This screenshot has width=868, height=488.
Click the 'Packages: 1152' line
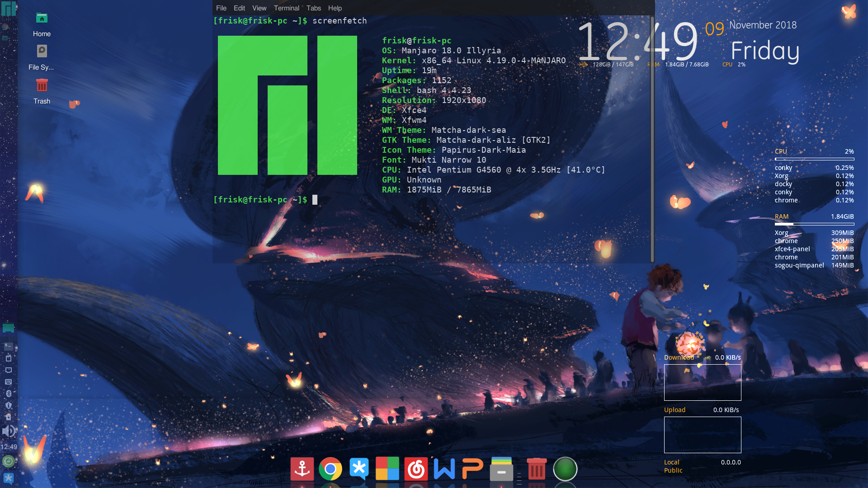416,80
